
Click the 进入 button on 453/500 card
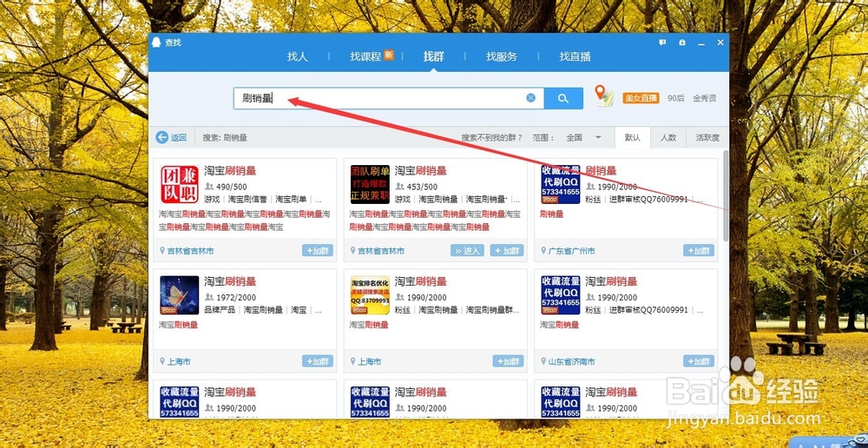[467, 250]
